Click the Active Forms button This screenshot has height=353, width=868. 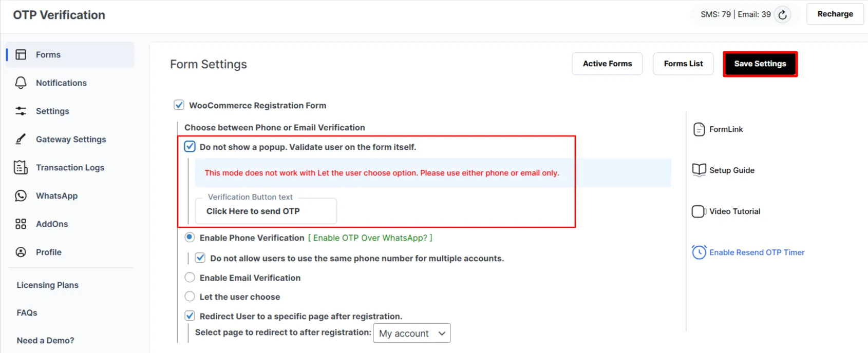coord(607,64)
